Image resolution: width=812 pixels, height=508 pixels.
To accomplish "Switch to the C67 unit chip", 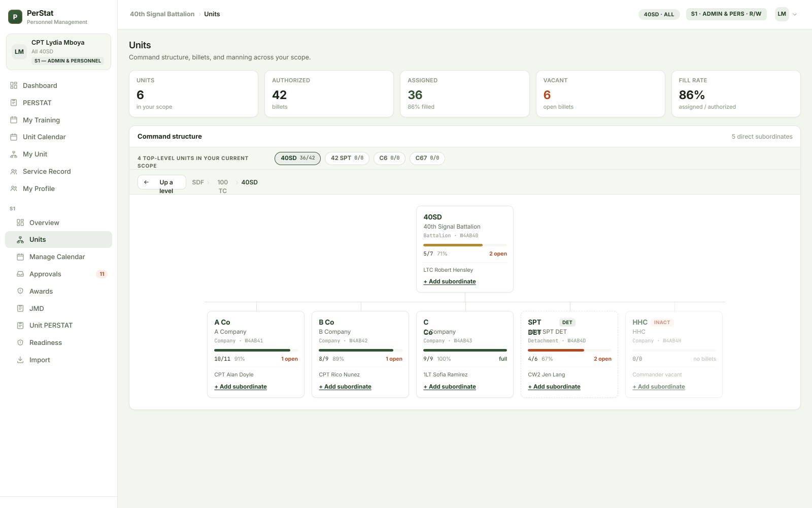I will pyautogui.click(x=427, y=158).
